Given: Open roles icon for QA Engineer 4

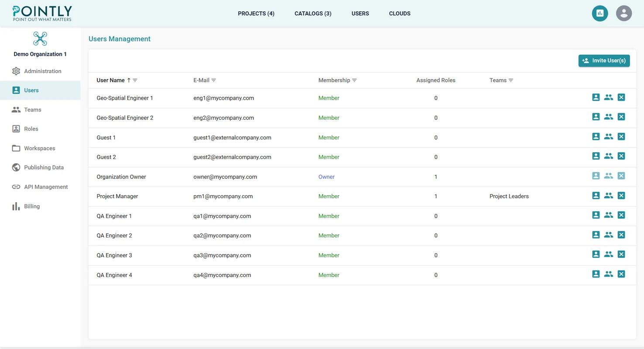Looking at the screenshot, I should click(x=596, y=274).
